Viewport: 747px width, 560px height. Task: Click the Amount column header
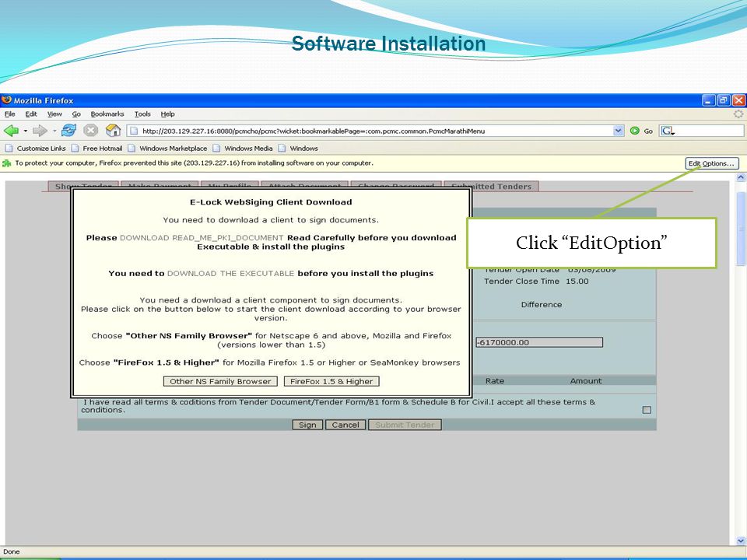(586, 381)
